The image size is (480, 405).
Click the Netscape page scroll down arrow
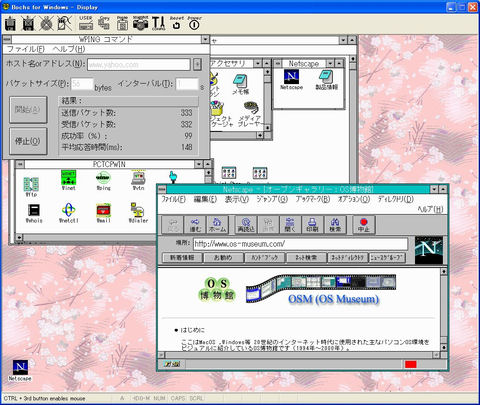[x=444, y=347]
